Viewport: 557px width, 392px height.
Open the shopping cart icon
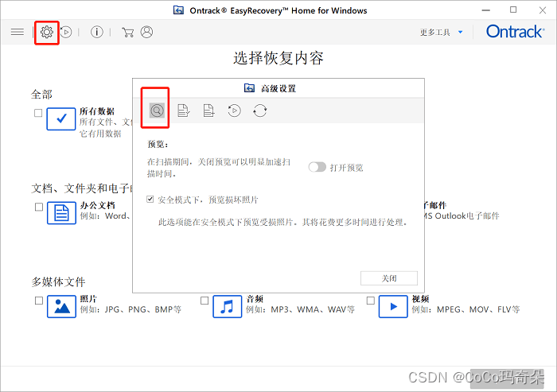(127, 32)
